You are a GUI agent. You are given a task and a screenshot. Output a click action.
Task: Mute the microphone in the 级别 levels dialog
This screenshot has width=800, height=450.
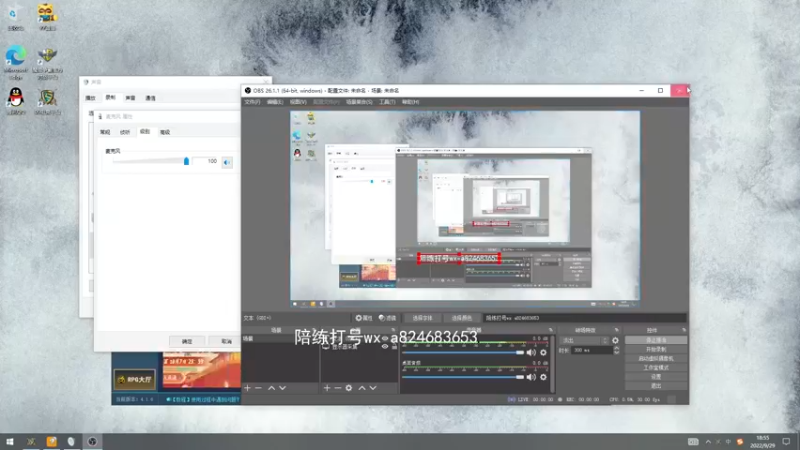(227, 162)
